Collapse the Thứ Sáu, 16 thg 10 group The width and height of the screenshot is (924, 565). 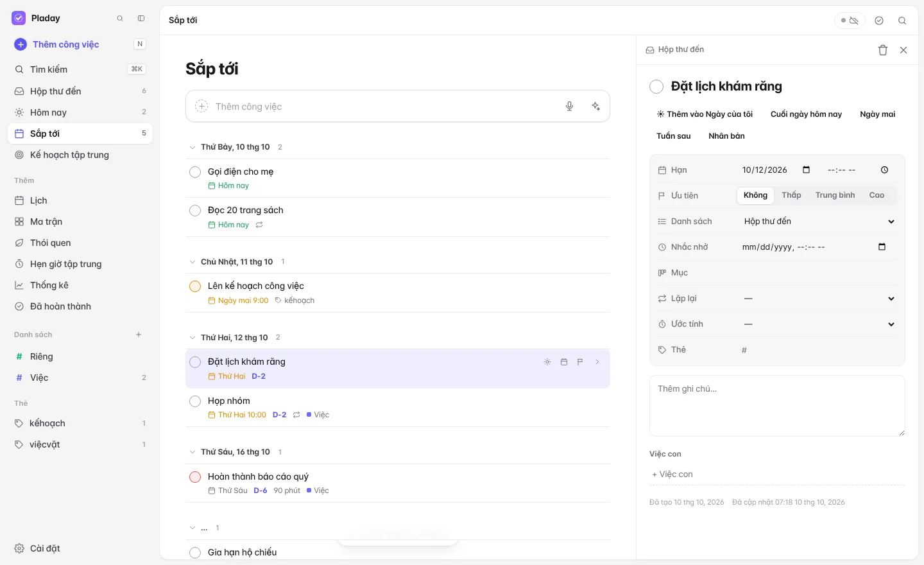[x=192, y=452]
